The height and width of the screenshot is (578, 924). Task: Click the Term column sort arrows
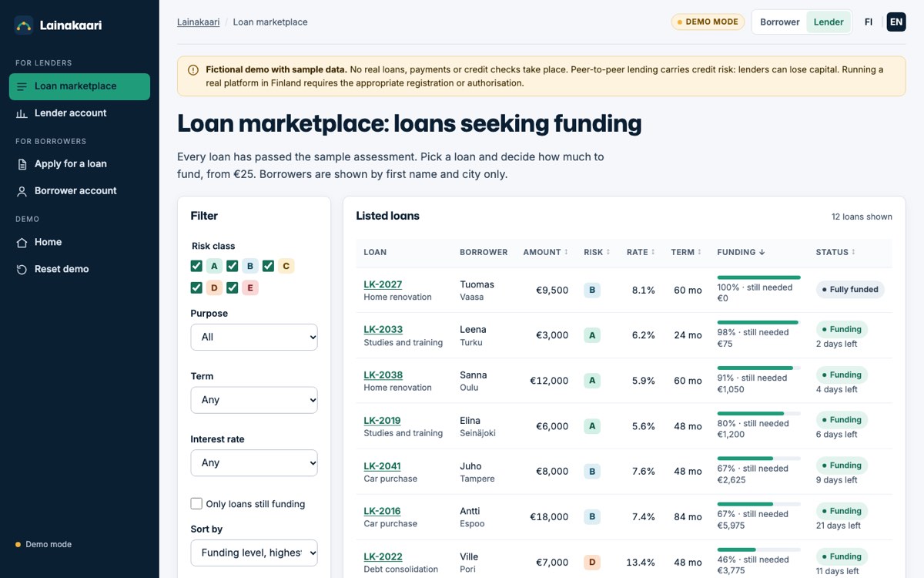699,252
